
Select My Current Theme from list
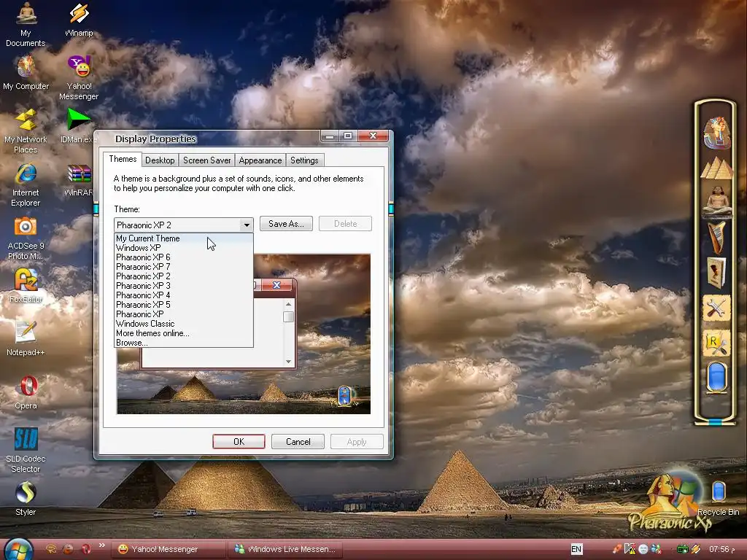pyautogui.click(x=183, y=238)
